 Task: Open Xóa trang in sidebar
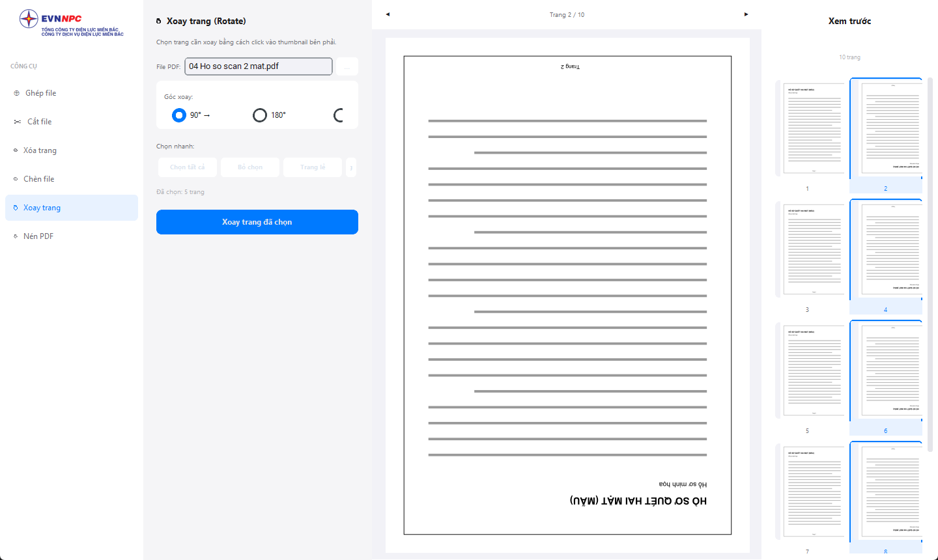coord(72,150)
